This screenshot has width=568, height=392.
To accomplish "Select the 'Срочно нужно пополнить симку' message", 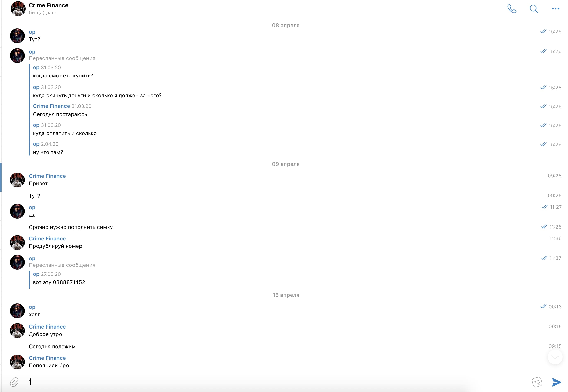I will tap(71, 227).
